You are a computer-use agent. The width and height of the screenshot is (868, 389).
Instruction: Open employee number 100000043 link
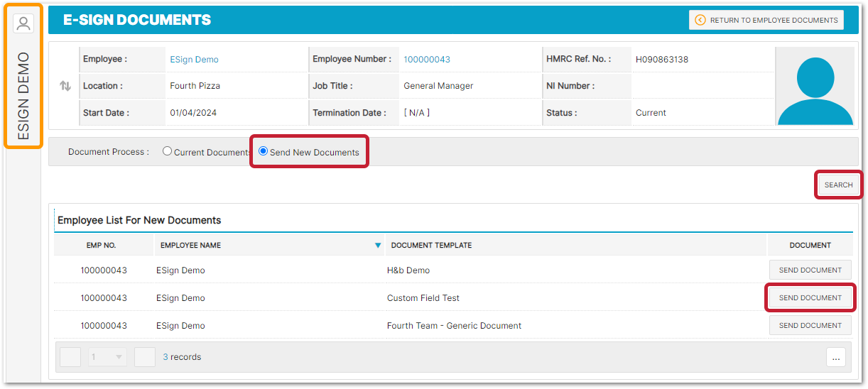[x=427, y=60]
